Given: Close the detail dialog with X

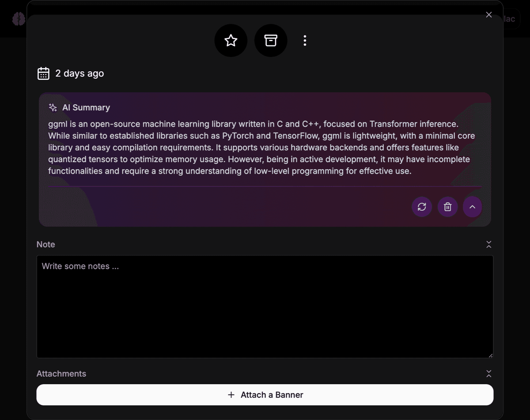Looking at the screenshot, I should tap(488, 15).
